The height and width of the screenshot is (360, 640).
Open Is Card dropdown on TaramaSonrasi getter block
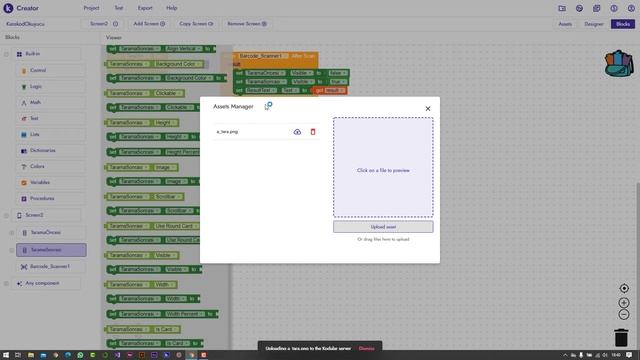pos(166,329)
